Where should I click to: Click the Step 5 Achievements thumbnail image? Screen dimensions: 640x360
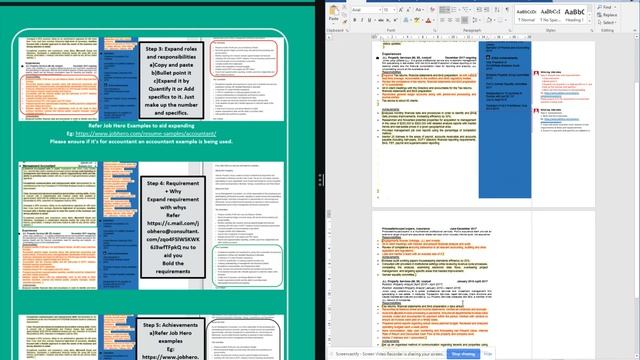point(151,337)
